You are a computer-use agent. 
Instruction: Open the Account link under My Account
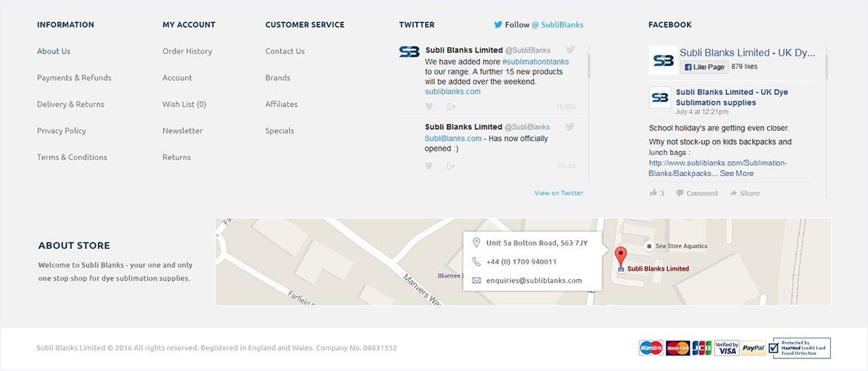click(177, 77)
